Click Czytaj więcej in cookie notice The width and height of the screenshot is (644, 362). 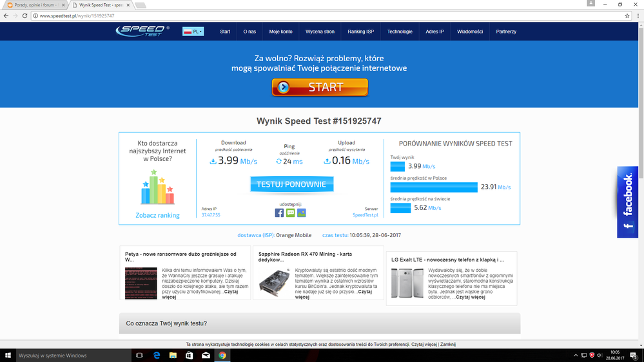click(424, 345)
